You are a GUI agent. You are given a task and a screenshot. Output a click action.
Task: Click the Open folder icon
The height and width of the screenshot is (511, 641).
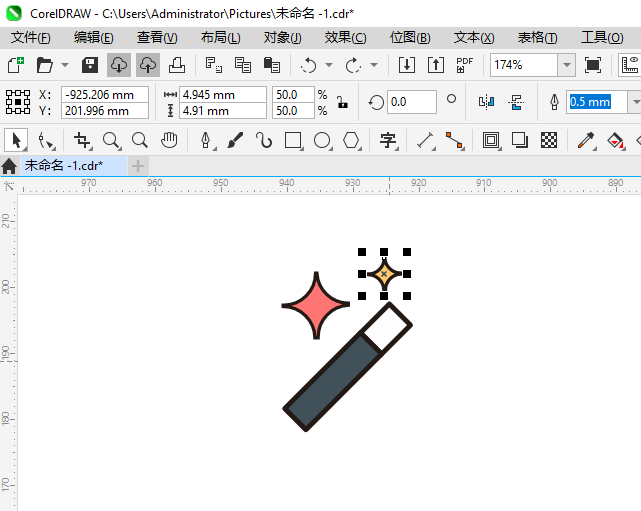point(45,65)
